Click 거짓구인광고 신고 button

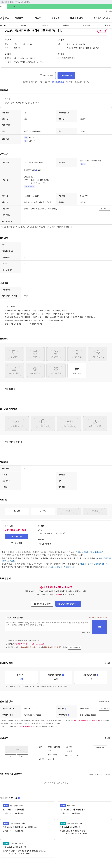(x=104, y=702)
